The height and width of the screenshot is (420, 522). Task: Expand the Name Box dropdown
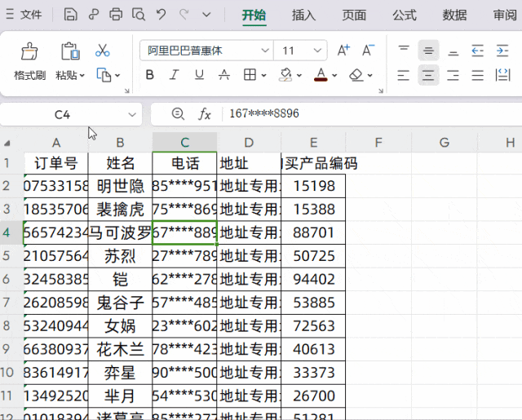pos(132,115)
